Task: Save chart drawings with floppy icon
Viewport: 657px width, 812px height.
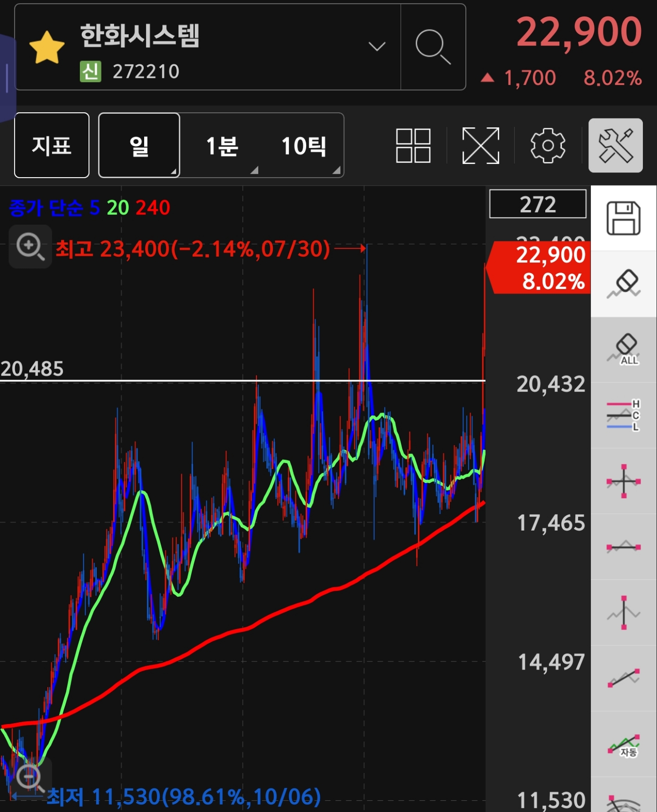Action: (x=624, y=218)
